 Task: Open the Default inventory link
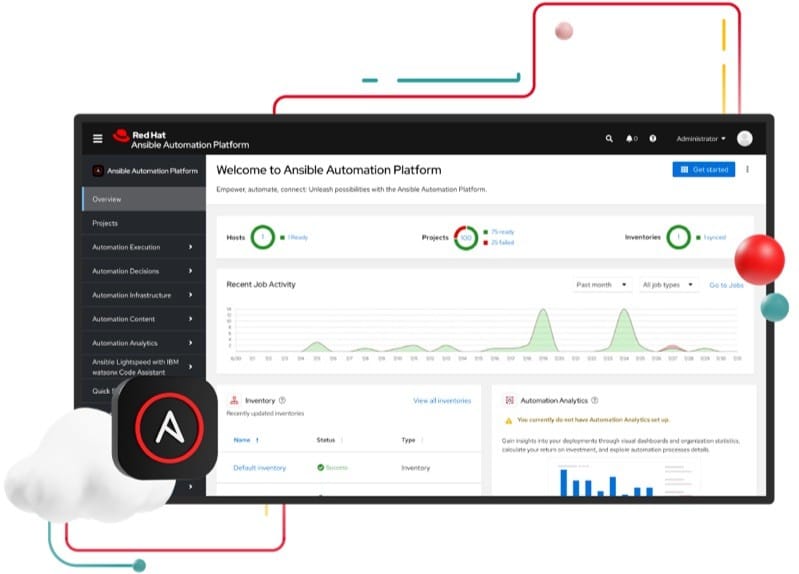259,467
